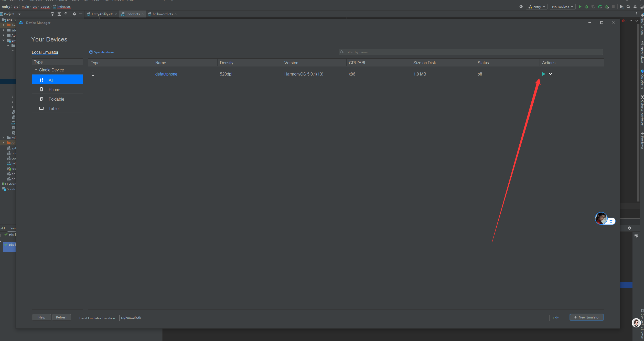The width and height of the screenshot is (644, 341).
Task: Switch to the helloword.ets tab
Action: (x=162, y=14)
